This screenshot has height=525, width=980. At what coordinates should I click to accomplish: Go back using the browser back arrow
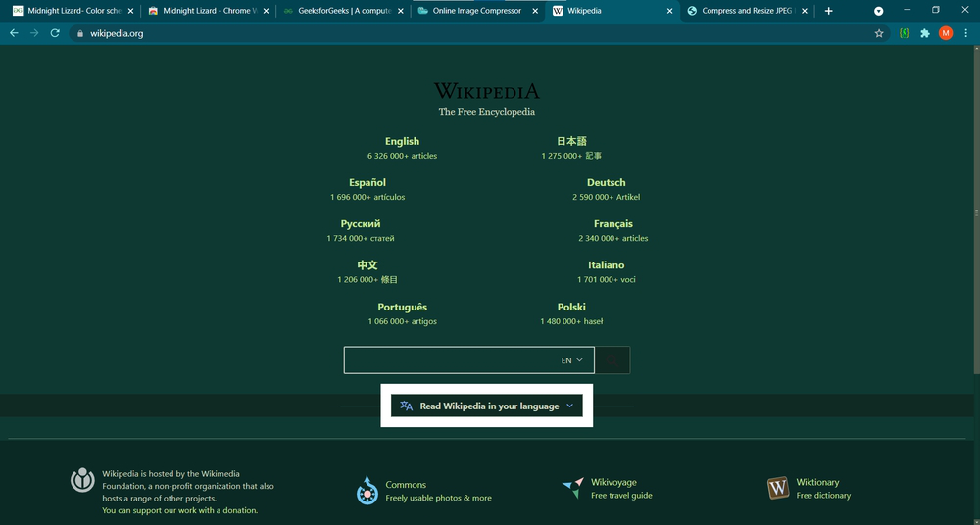pyautogui.click(x=14, y=33)
